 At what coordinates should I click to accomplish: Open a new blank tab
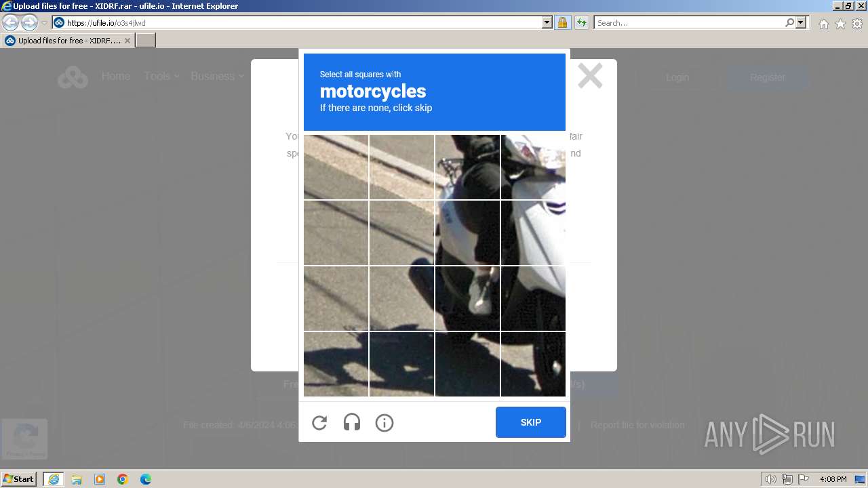point(146,41)
